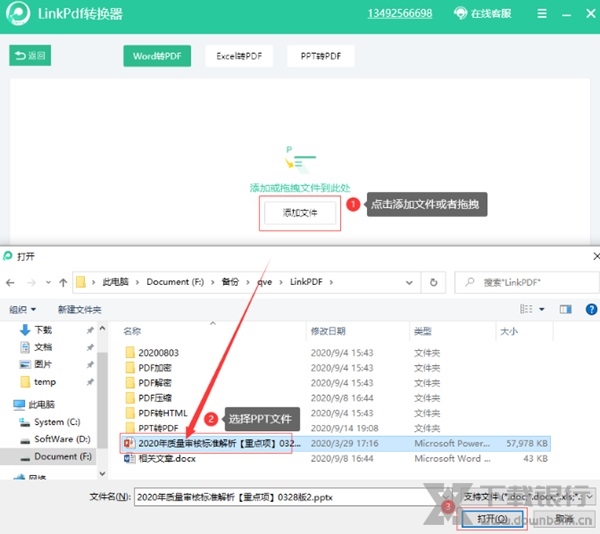This screenshot has height=534, width=600.
Task: Open online customer service chat
Action: pos(483,14)
